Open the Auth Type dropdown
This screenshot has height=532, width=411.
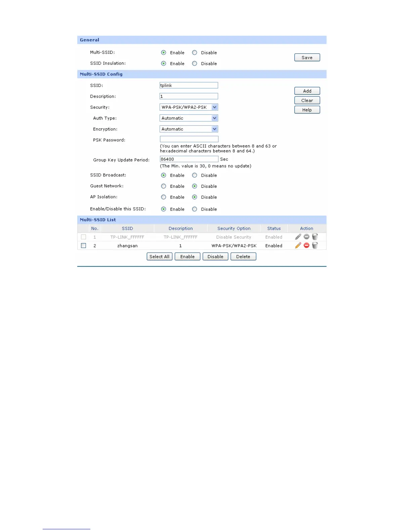point(189,118)
